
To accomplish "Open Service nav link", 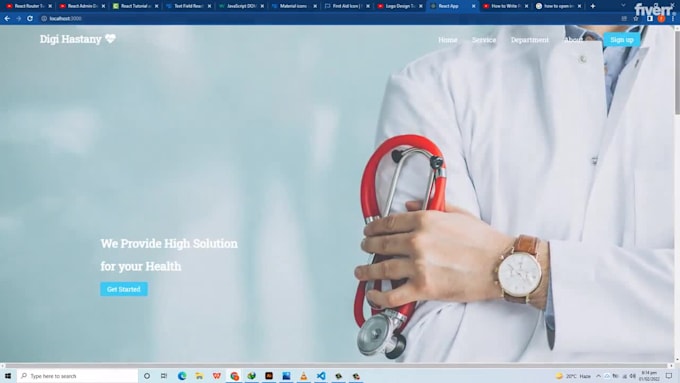I will pos(484,40).
